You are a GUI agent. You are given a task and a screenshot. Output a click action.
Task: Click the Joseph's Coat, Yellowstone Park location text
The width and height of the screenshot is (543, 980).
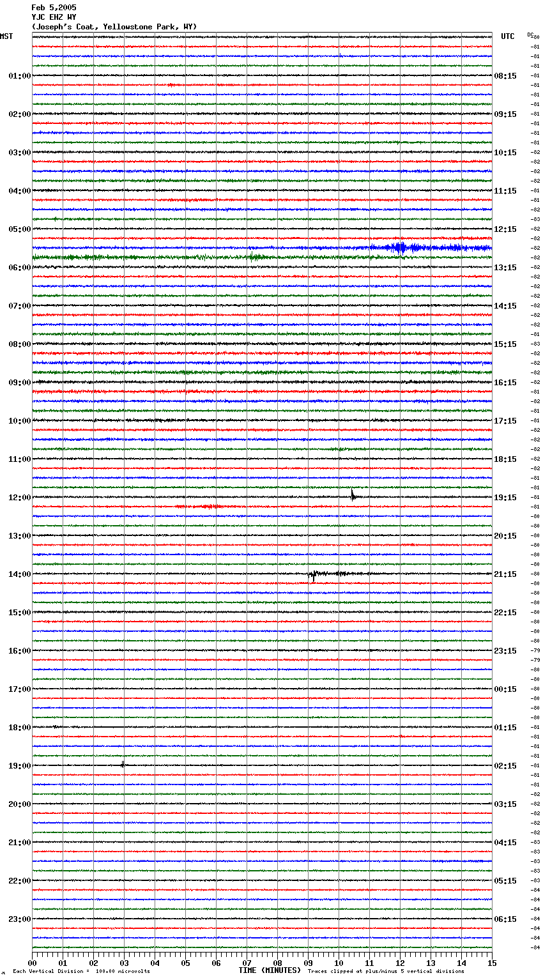click(x=114, y=27)
